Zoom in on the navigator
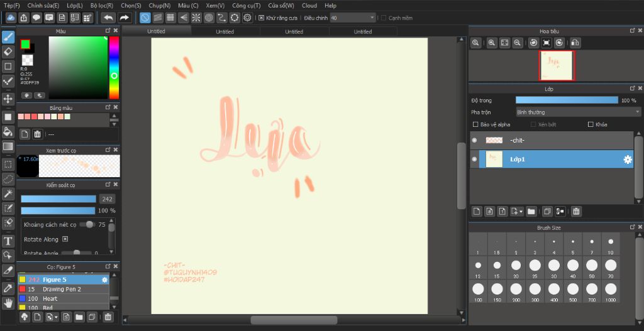This screenshot has height=331, width=644. [491, 43]
